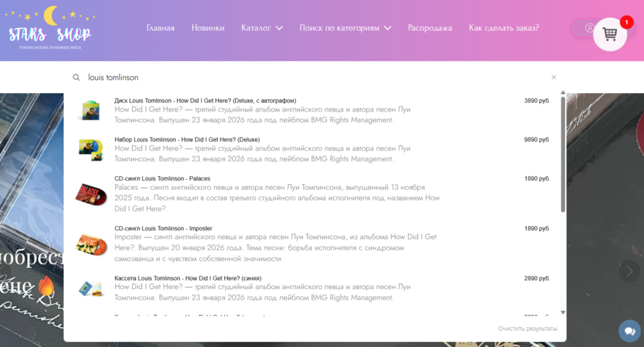Image resolution: width=644 pixels, height=347 pixels.
Task: Click next slide arrow on banner
Action: [x=628, y=271]
